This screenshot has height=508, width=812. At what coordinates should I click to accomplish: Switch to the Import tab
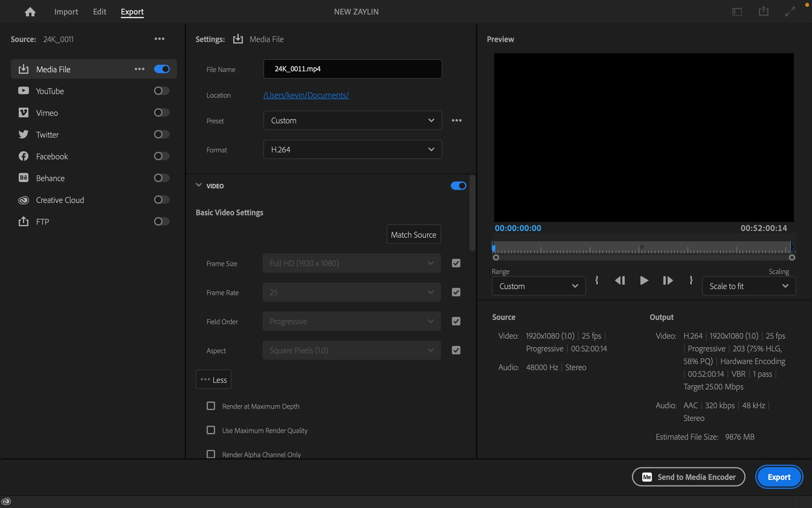click(x=66, y=12)
